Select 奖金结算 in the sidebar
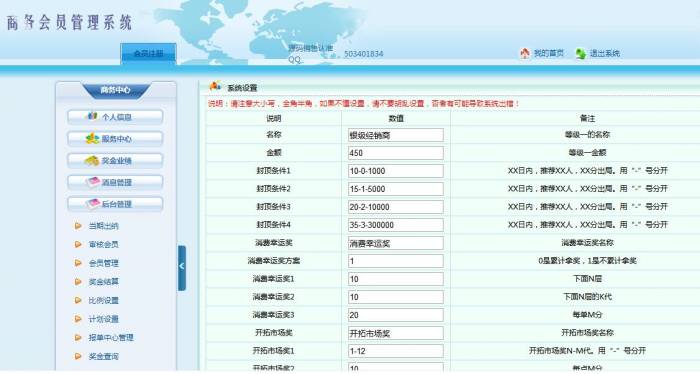This screenshot has width=700, height=374. coord(103,282)
